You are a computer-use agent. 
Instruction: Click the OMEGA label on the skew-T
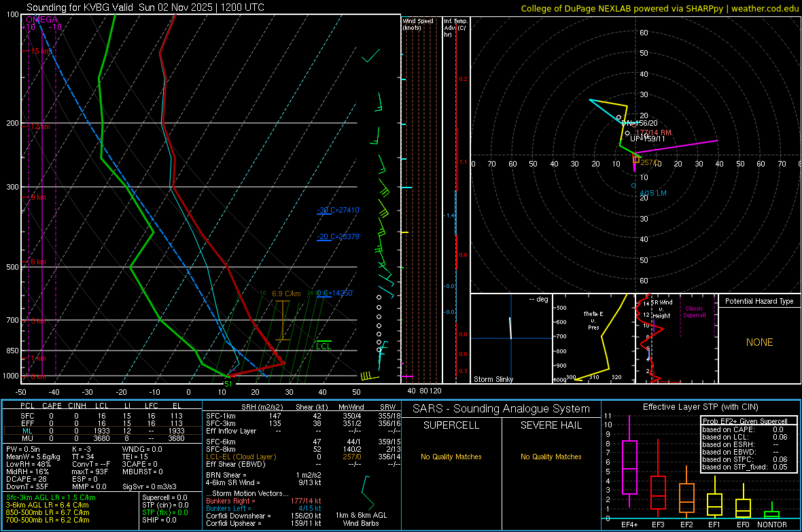click(41, 20)
